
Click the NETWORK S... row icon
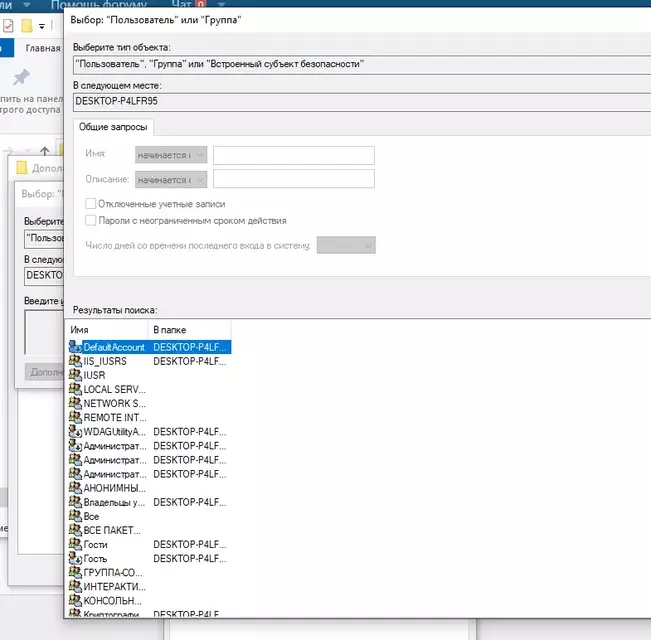pos(75,403)
